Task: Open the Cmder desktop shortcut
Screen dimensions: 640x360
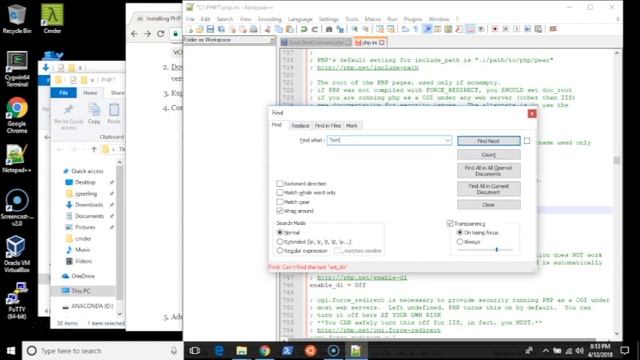Action: pos(52,19)
